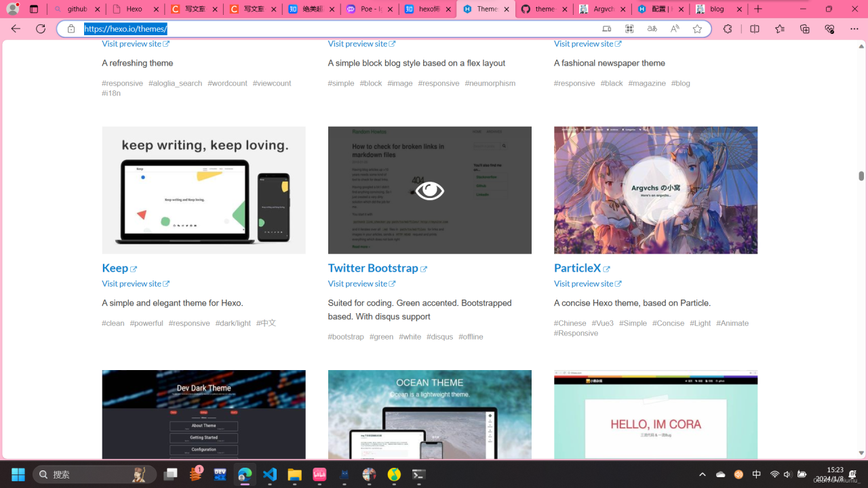Switch to the github tab
Screen dimensions: 868x488
[77, 9]
